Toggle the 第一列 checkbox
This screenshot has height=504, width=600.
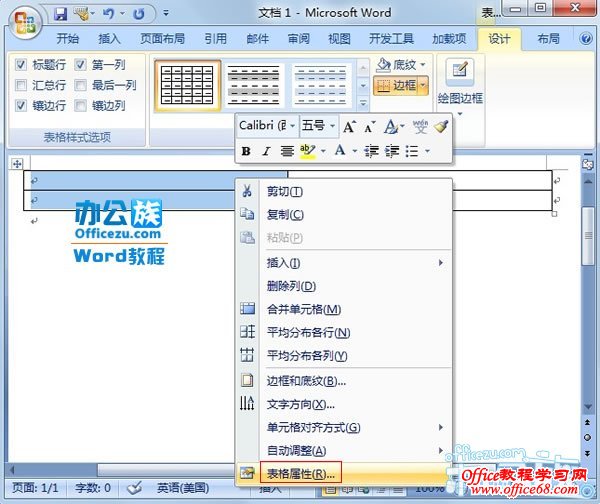coord(80,64)
